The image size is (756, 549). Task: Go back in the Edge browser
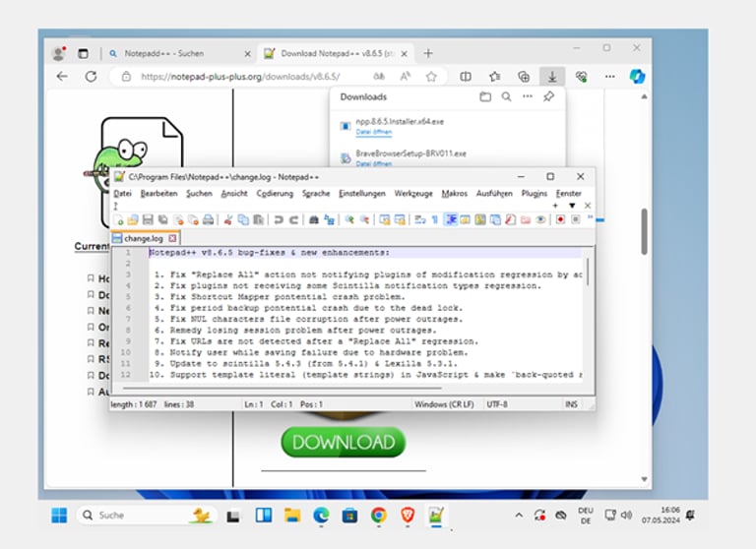(x=62, y=76)
